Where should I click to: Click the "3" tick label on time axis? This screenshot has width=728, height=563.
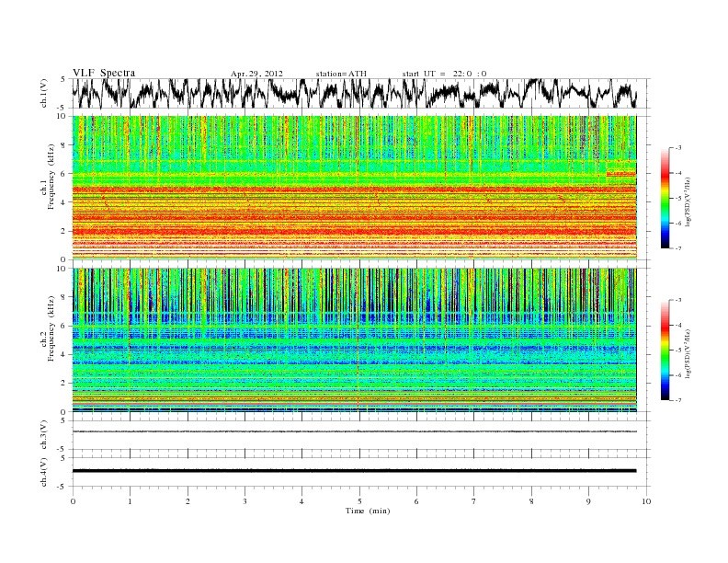click(245, 501)
